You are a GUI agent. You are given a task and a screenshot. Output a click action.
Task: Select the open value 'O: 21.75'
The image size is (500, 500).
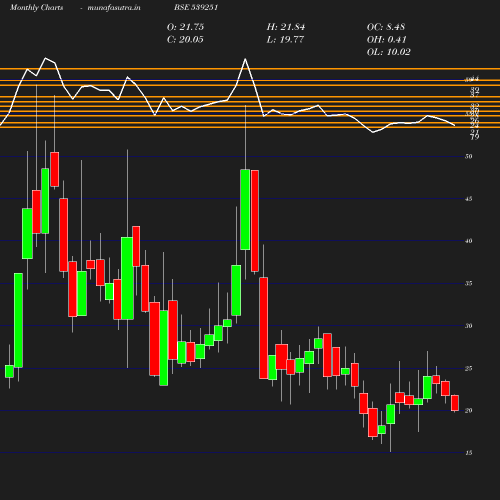pos(185,27)
